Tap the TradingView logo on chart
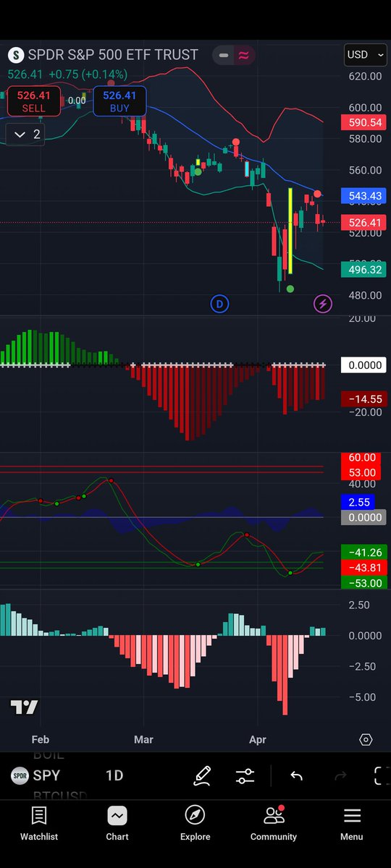The width and height of the screenshot is (391, 868). (x=24, y=707)
